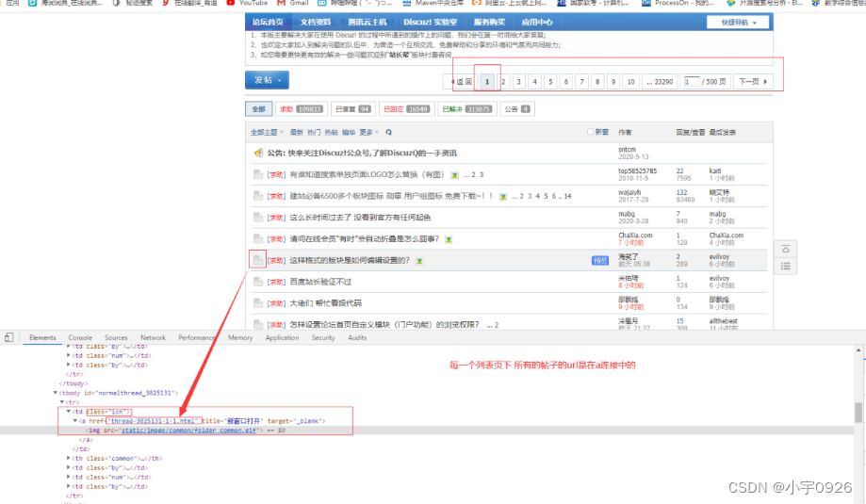Click folder icon of 这样格式的版块 thread
866x504 pixels.
click(258, 260)
